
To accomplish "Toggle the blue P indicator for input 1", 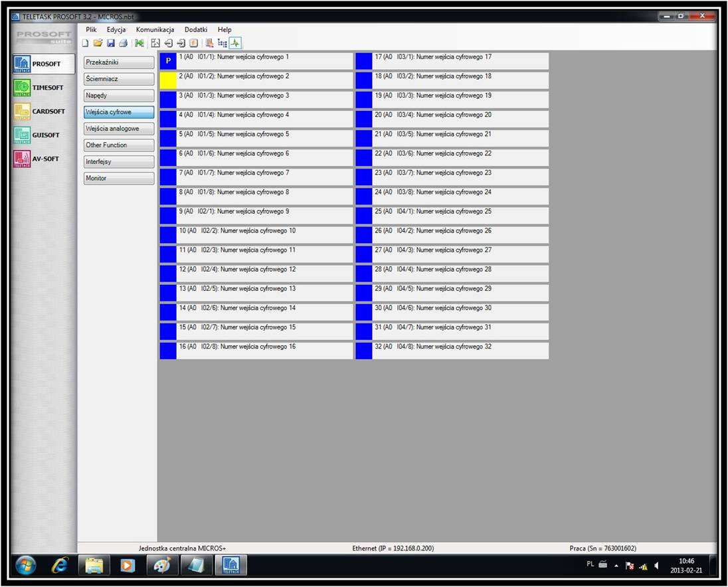I will pyautogui.click(x=168, y=61).
